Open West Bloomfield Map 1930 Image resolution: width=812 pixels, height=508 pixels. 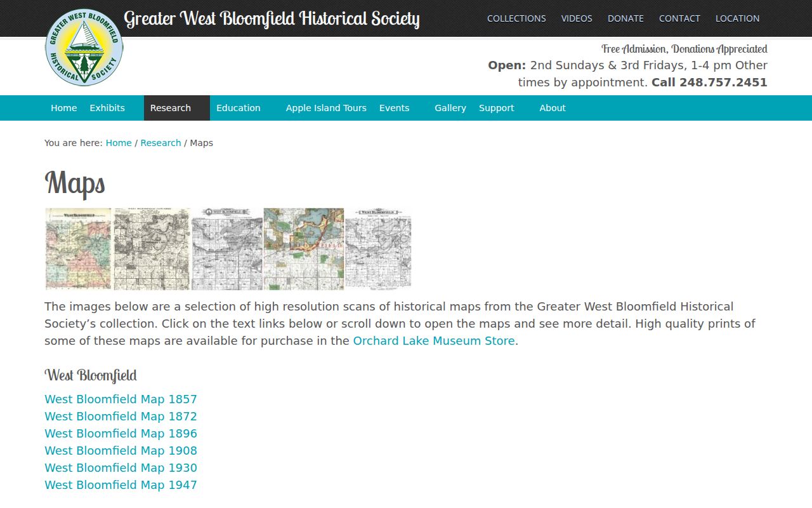(121, 468)
